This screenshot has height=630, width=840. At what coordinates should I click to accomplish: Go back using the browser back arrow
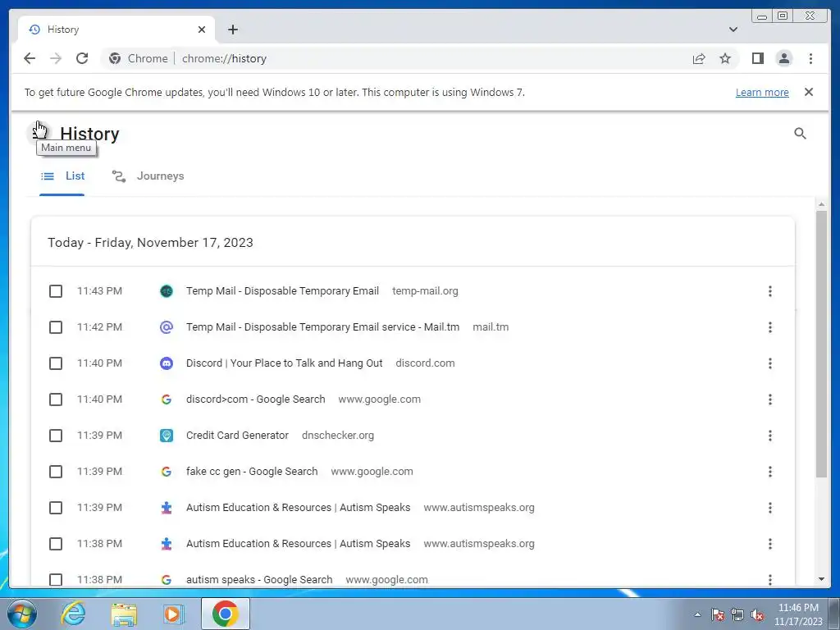30,58
